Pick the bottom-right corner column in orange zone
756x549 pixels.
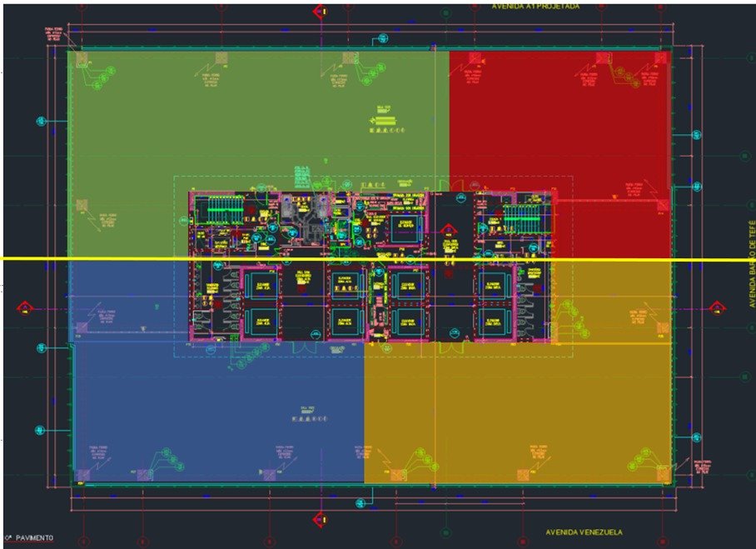point(663,476)
